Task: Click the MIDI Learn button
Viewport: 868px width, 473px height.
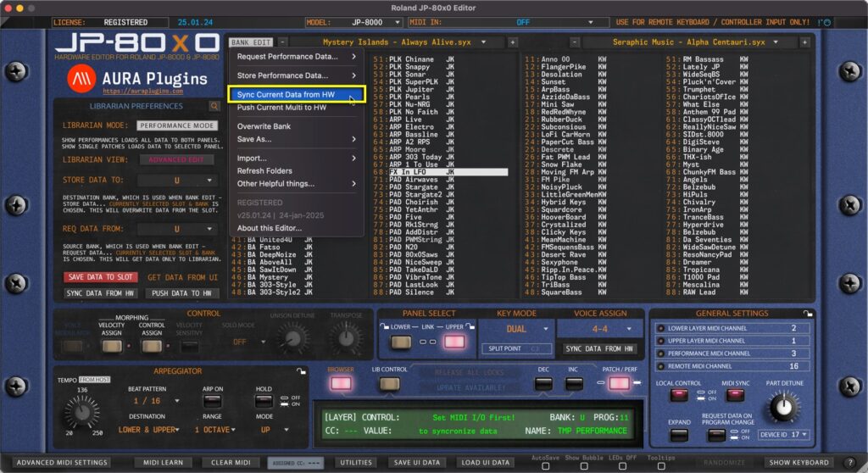Action: click(163, 463)
